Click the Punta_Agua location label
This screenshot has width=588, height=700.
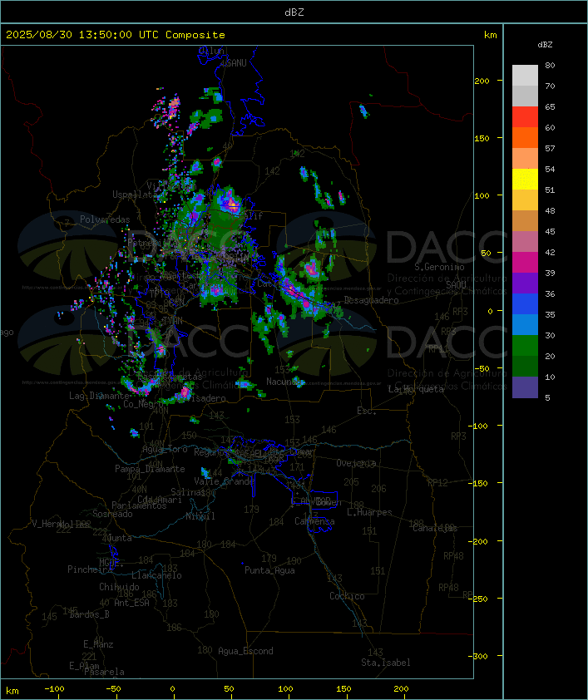[x=269, y=570]
